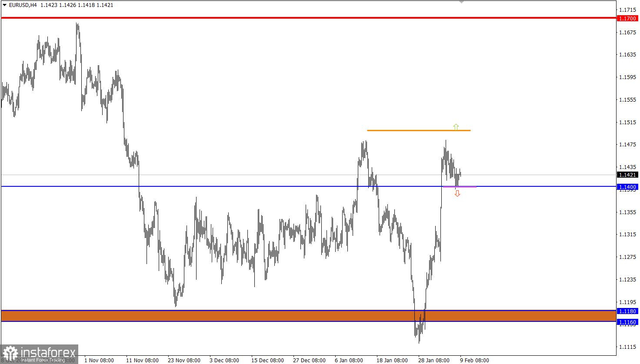Screen dimensions: 640x364
Task: Click the current price label 1.1421
Action: (x=627, y=175)
